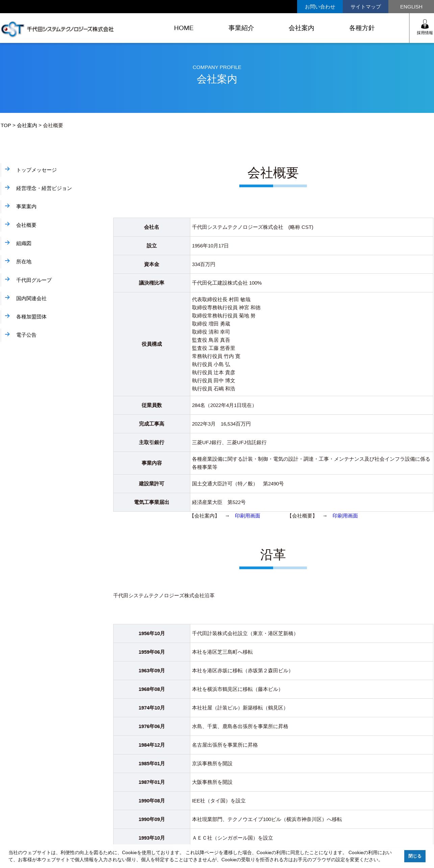Screen dimensions: 434x868
Task: Open the サイトマップ link
Action: tap(365, 7)
